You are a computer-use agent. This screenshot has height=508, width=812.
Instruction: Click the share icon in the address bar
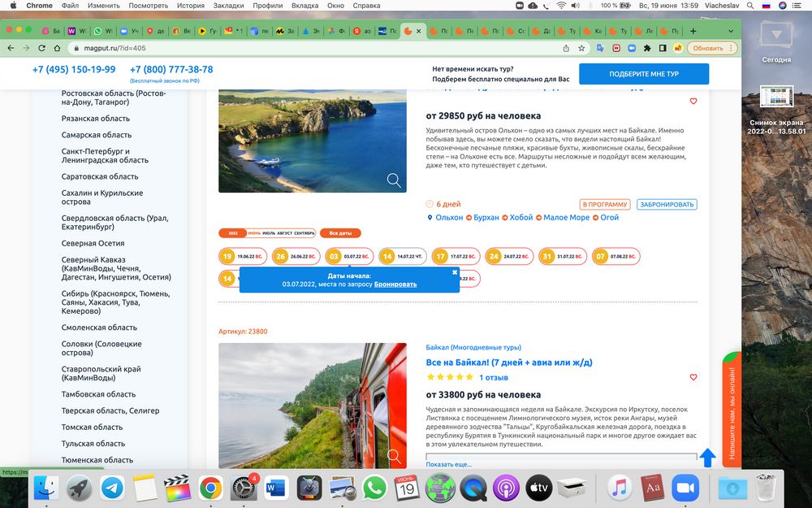tap(566, 48)
